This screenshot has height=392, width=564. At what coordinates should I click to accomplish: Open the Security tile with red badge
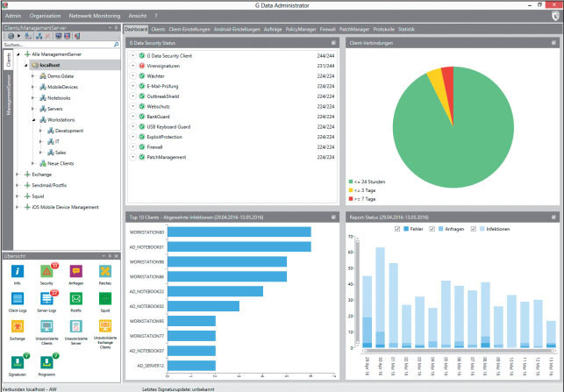[x=46, y=271]
